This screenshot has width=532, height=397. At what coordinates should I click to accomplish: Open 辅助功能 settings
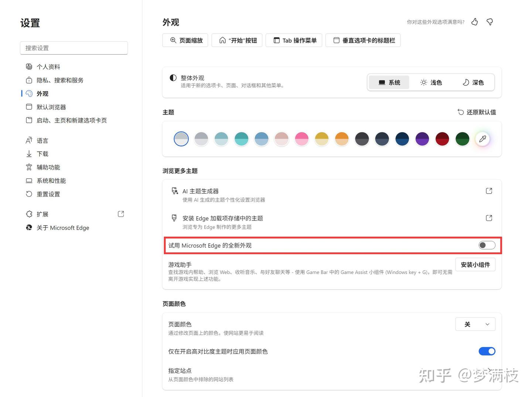coord(48,167)
